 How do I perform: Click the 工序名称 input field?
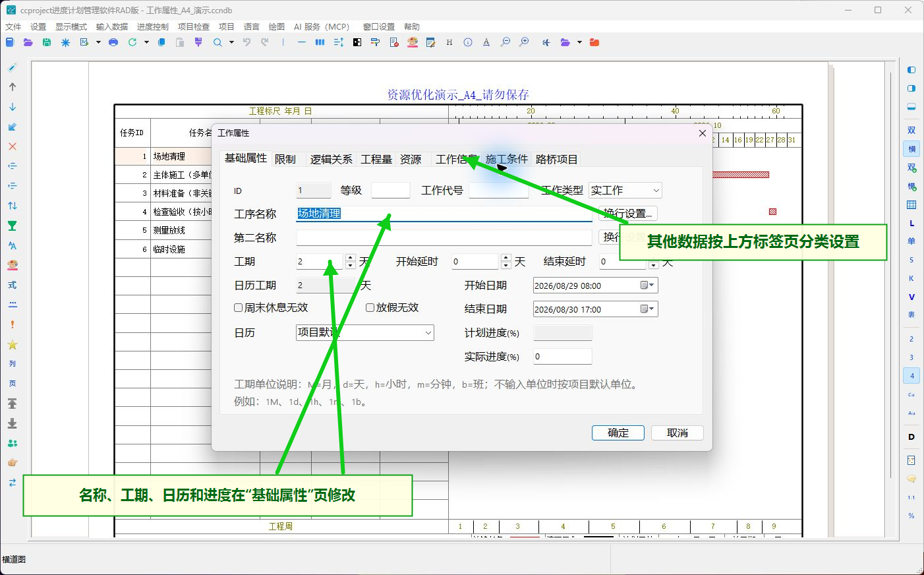coord(444,214)
